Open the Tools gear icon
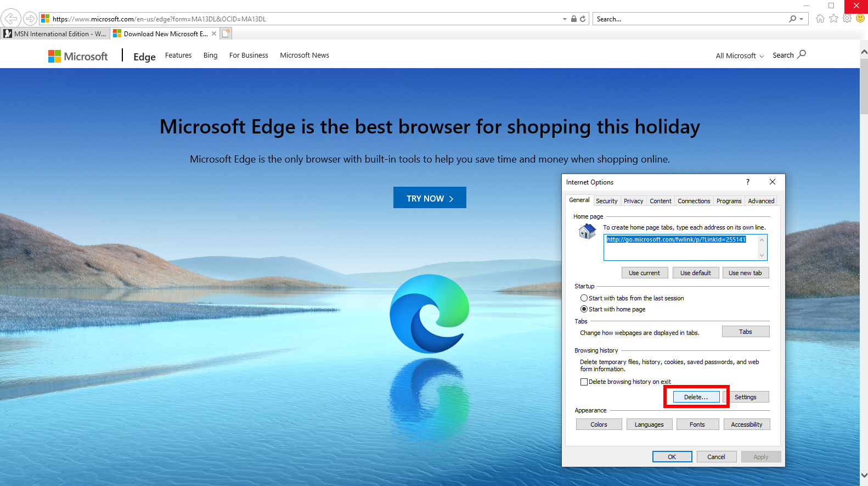The image size is (868, 486). pyautogui.click(x=847, y=19)
